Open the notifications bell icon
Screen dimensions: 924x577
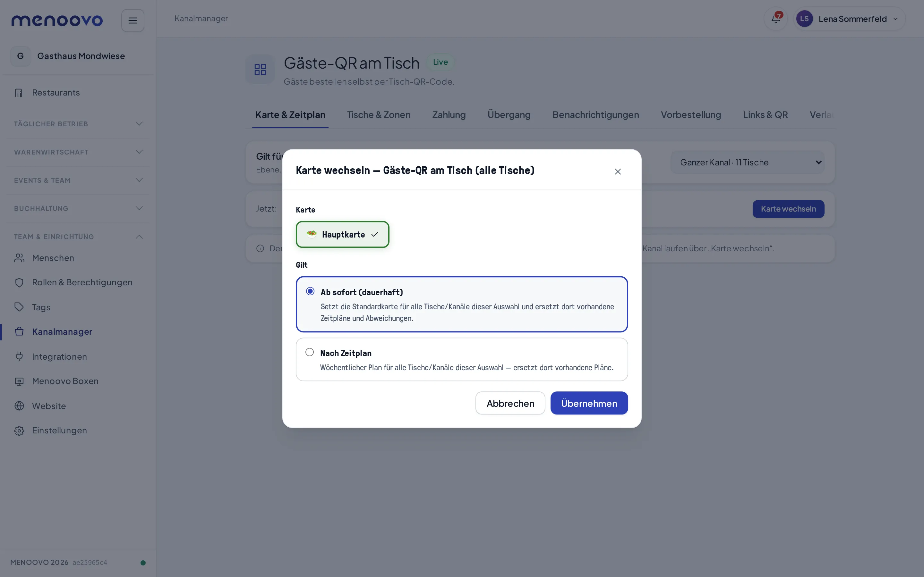click(775, 19)
